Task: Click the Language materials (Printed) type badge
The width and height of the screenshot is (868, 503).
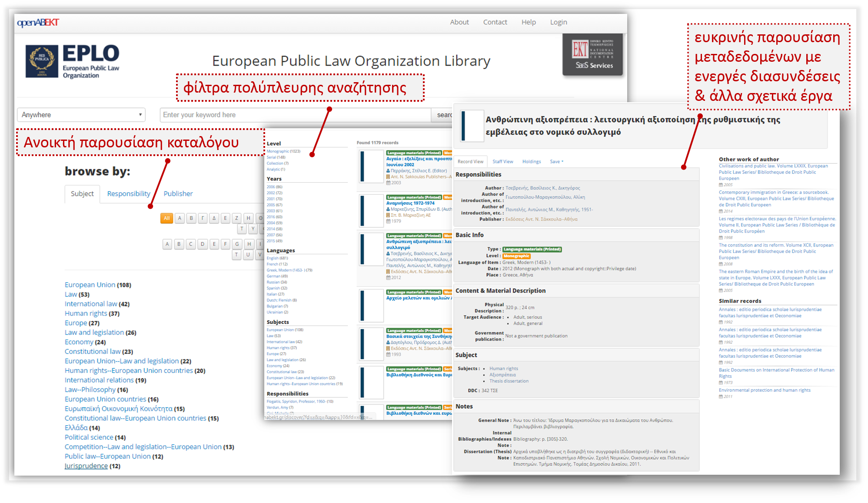Action: pos(532,250)
